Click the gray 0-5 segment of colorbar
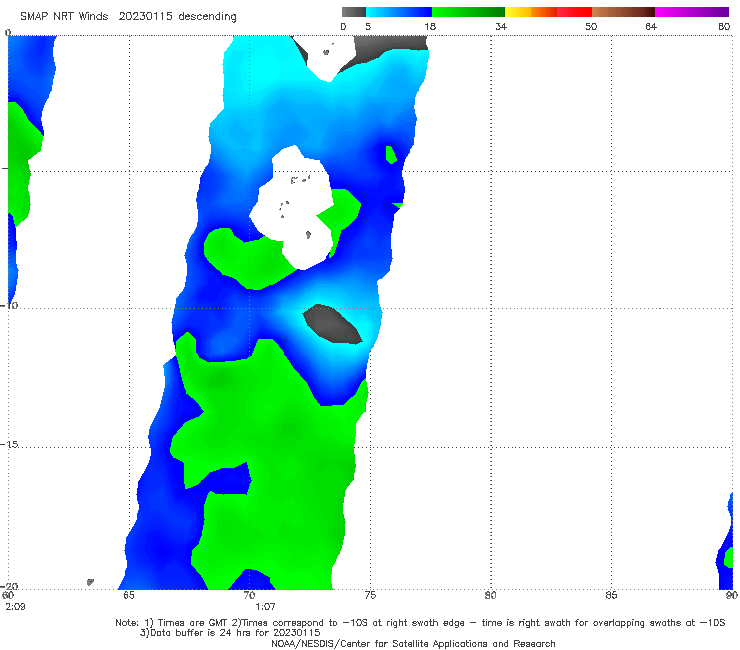Image resolution: width=740 pixels, height=650 pixels. 354,12
